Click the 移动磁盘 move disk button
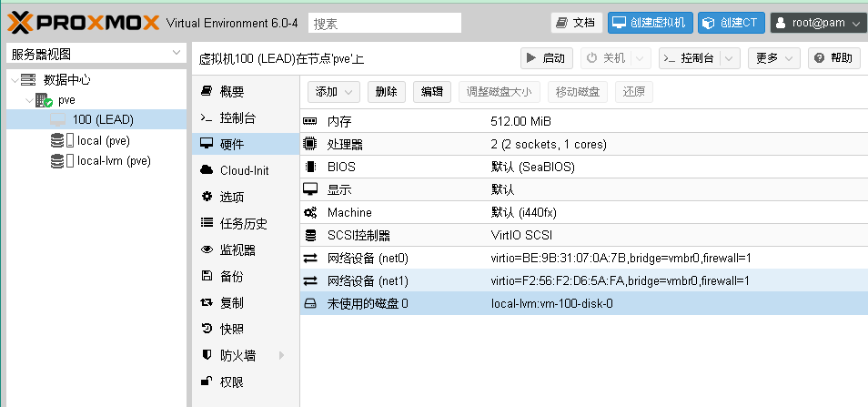 (x=578, y=92)
